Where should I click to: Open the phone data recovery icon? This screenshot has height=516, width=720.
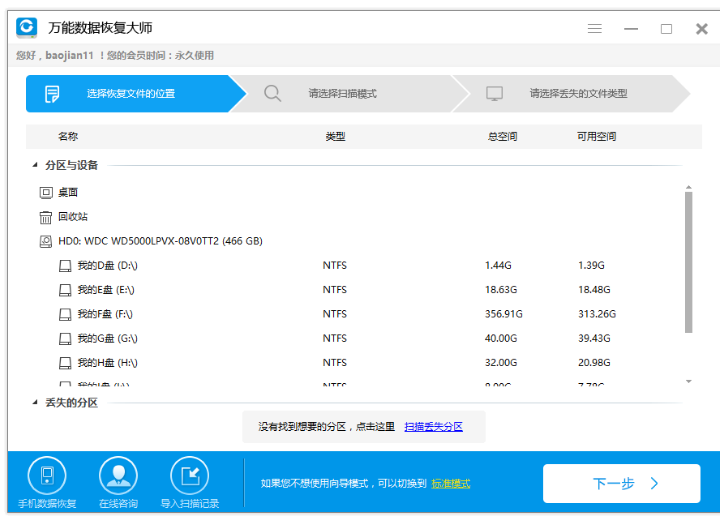(x=46, y=475)
